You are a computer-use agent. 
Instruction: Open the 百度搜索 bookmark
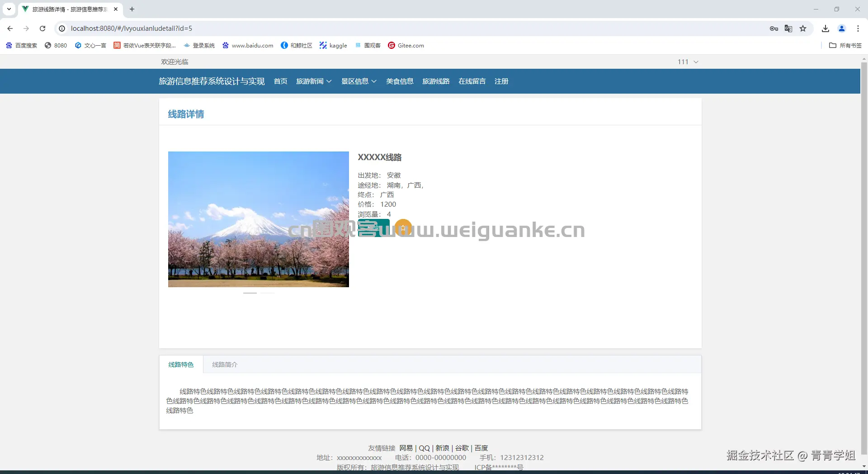point(21,45)
